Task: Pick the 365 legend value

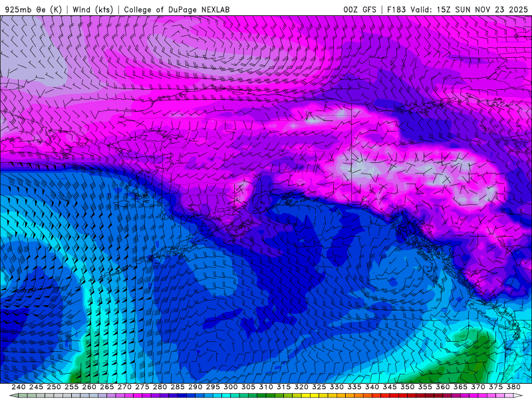Action: pyautogui.click(x=460, y=387)
